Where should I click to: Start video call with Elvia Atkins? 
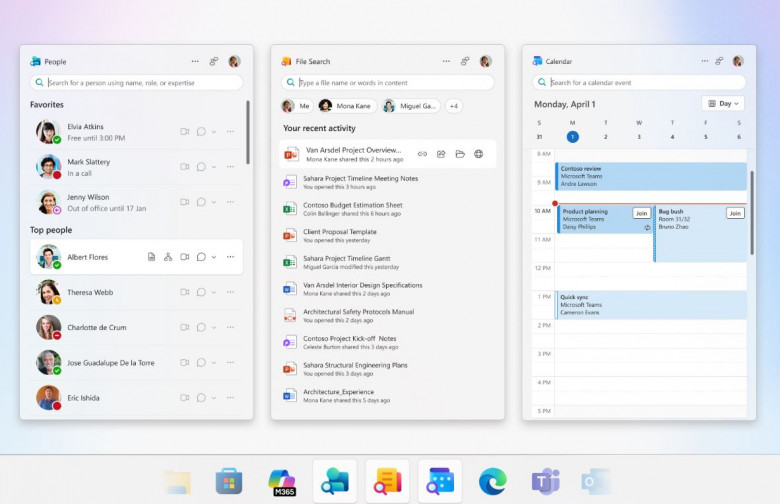click(185, 132)
